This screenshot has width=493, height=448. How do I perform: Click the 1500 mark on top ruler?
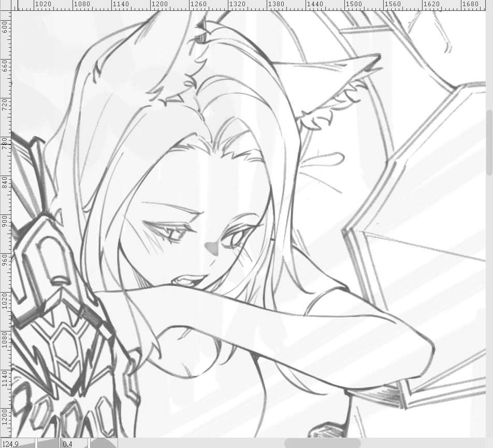[354, 4]
